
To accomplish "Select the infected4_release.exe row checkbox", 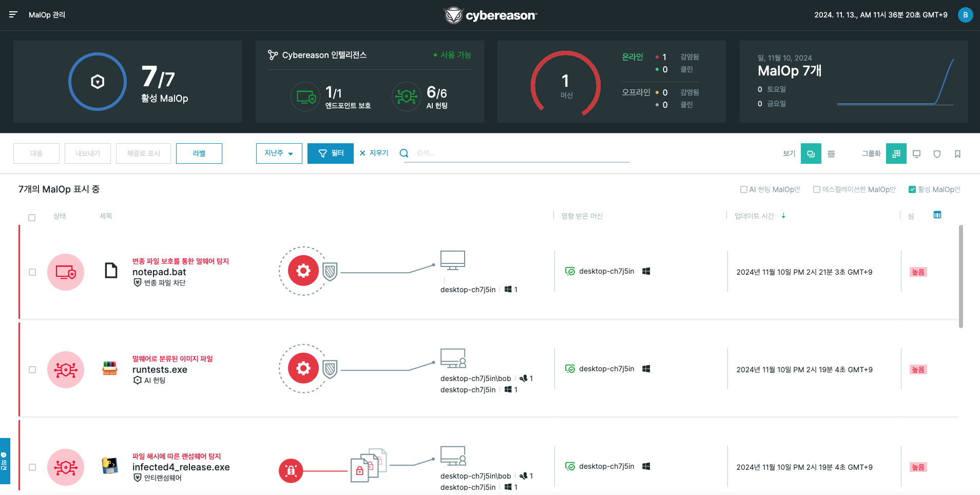I will [x=32, y=467].
